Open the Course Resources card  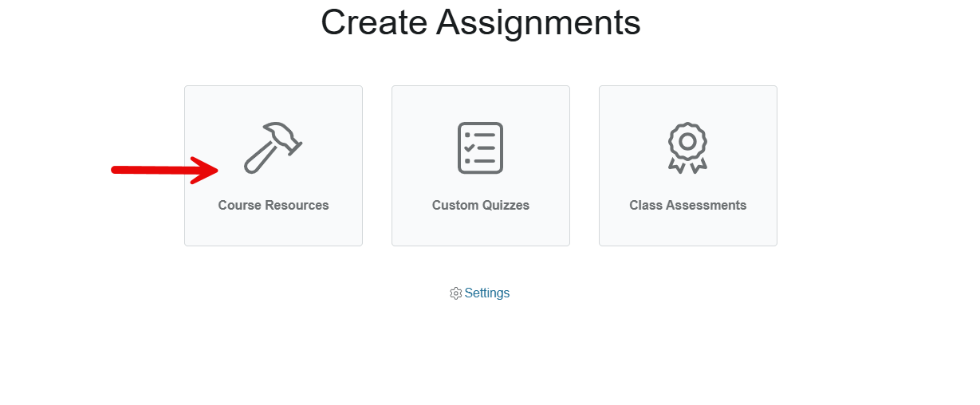pos(274,166)
